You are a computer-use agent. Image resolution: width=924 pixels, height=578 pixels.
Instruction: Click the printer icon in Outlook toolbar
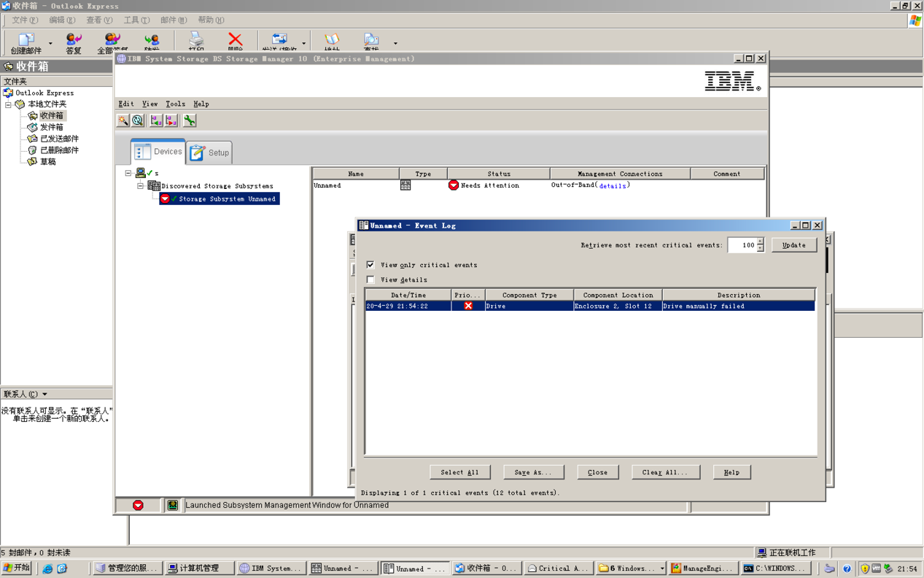(x=196, y=40)
